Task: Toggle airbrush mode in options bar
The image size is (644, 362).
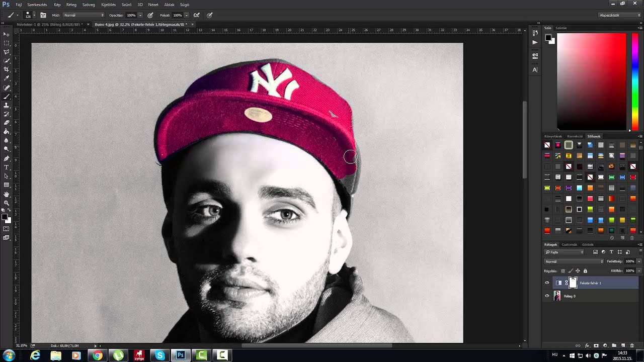Action: click(197, 15)
